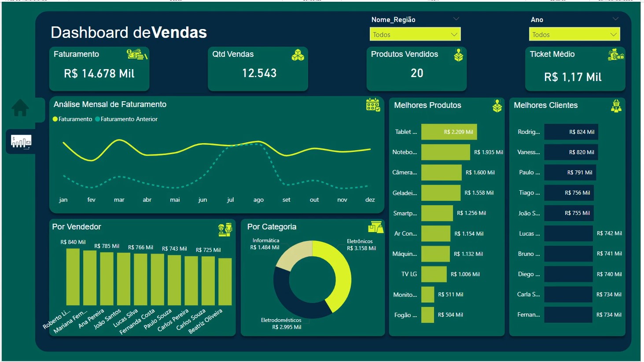Open the Nome_Região Todos dropdown

coord(415,34)
